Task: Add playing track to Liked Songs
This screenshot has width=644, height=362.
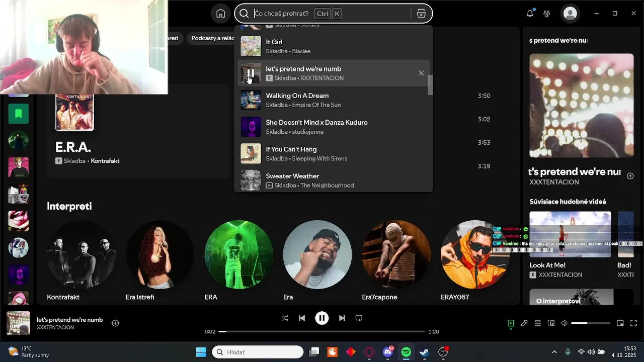Action: pos(115,323)
